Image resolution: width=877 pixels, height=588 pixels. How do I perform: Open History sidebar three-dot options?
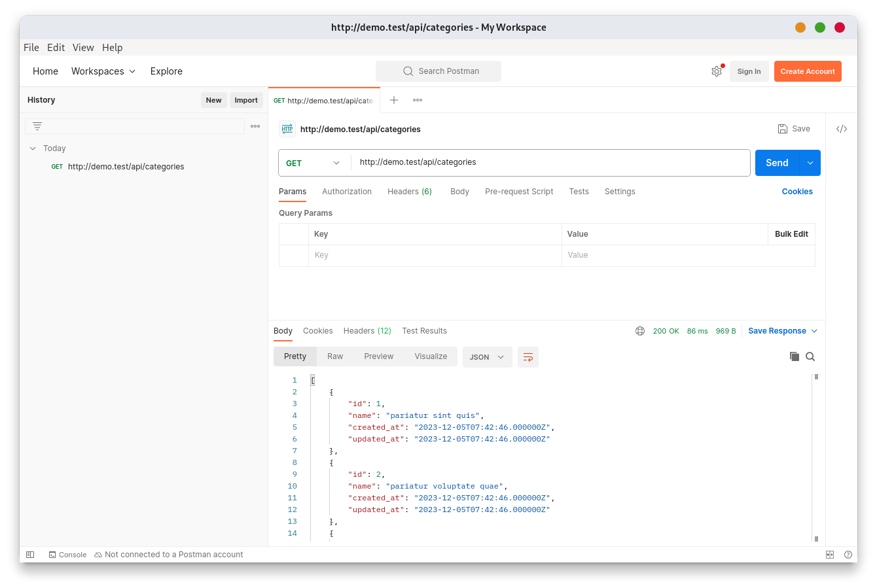(x=255, y=126)
